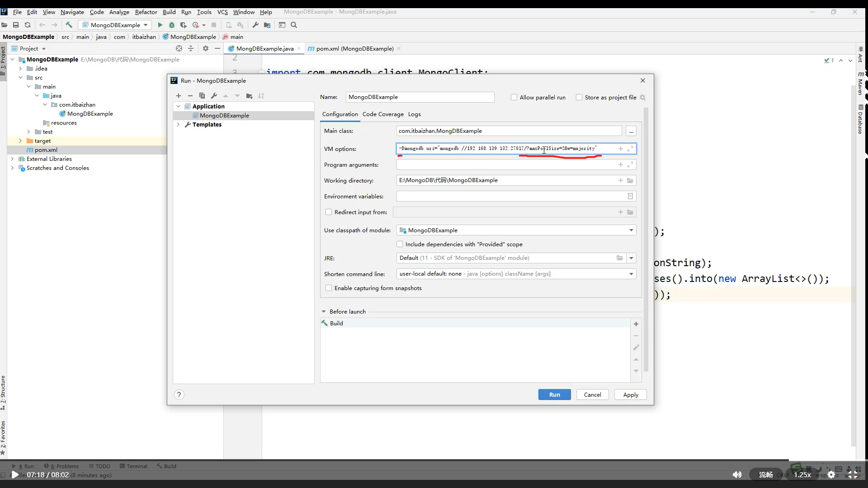Image resolution: width=868 pixels, height=488 pixels.
Task: Check Redirect input from option
Action: 329,212
